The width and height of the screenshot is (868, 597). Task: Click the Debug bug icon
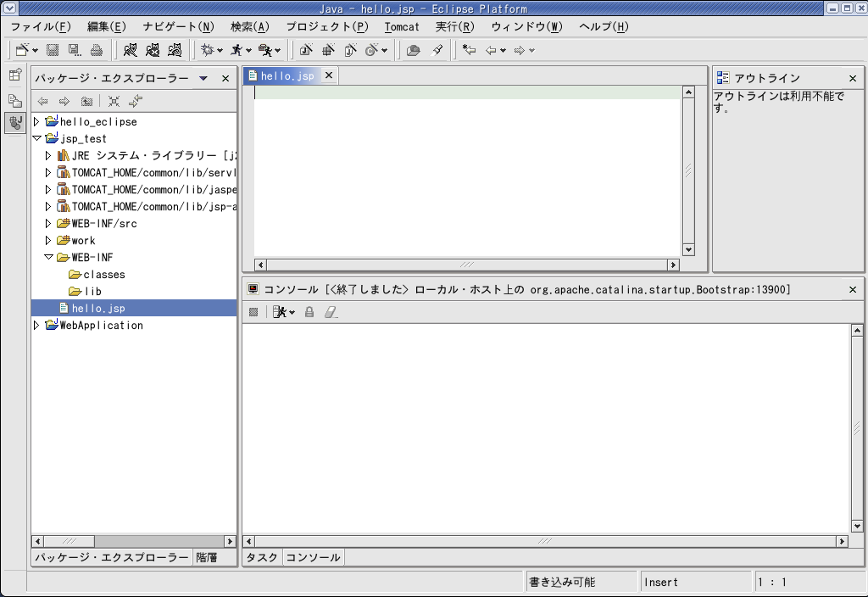[x=208, y=50]
